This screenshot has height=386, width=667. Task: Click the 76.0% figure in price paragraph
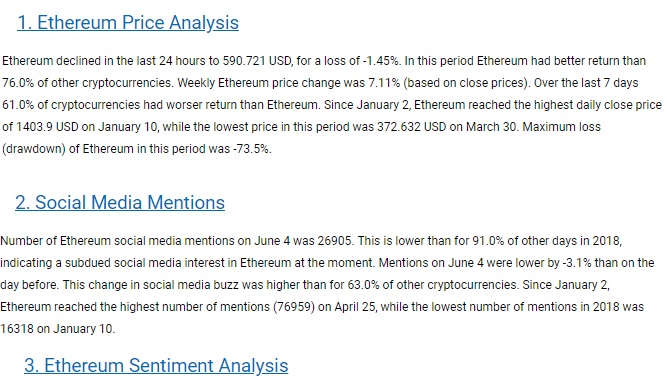(x=18, y=83)
